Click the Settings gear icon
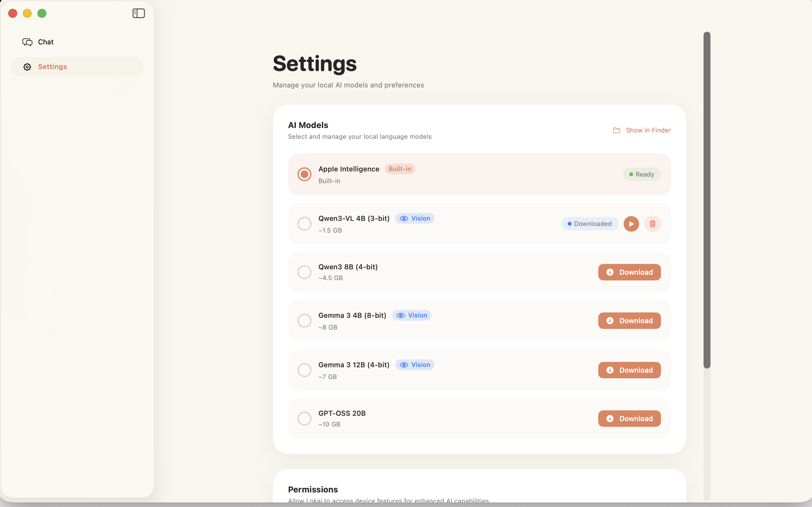Viewport: 812px width, 507px height. click(28, 67)
